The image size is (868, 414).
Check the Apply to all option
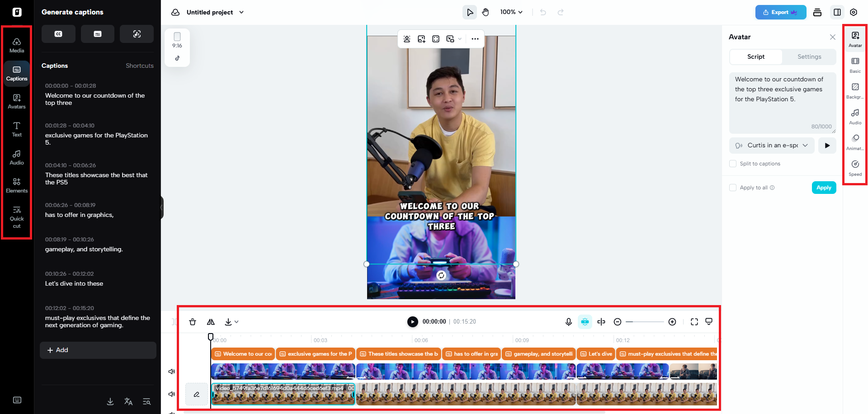(x=733, y=187)
